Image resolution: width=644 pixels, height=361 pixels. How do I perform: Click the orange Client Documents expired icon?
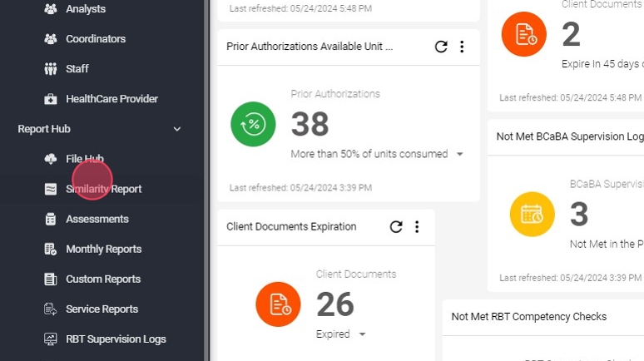click(x=278, y=304)
